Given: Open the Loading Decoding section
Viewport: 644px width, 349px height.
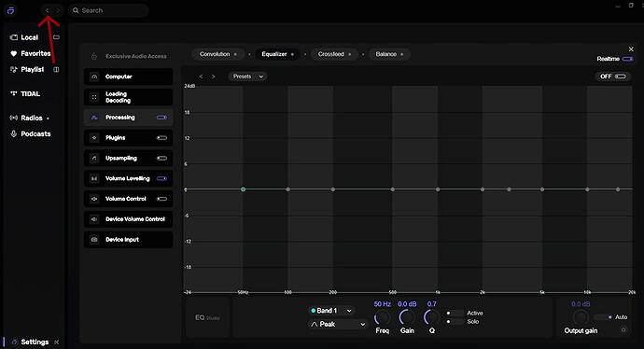Looking at the screenshot, I should pos(128,97).
